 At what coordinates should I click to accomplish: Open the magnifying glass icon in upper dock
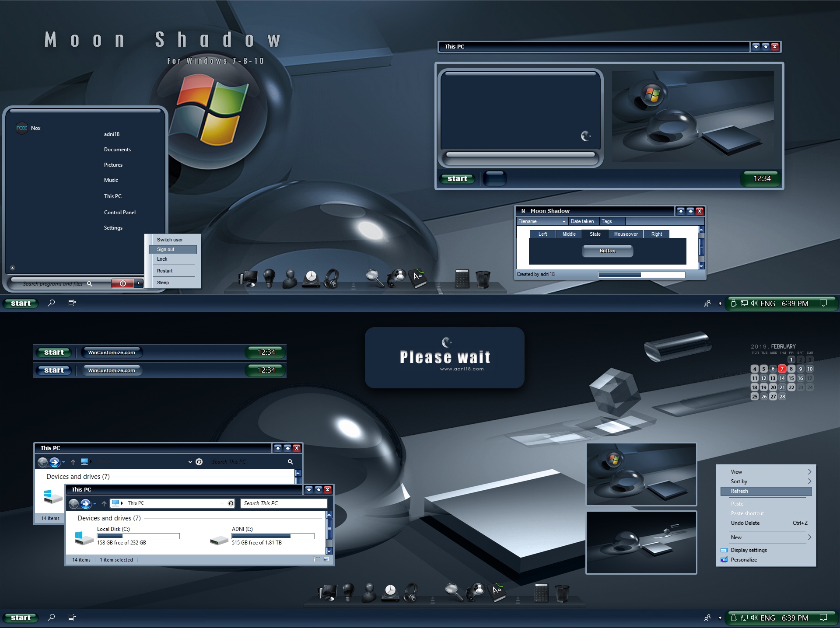pos(375,278)
